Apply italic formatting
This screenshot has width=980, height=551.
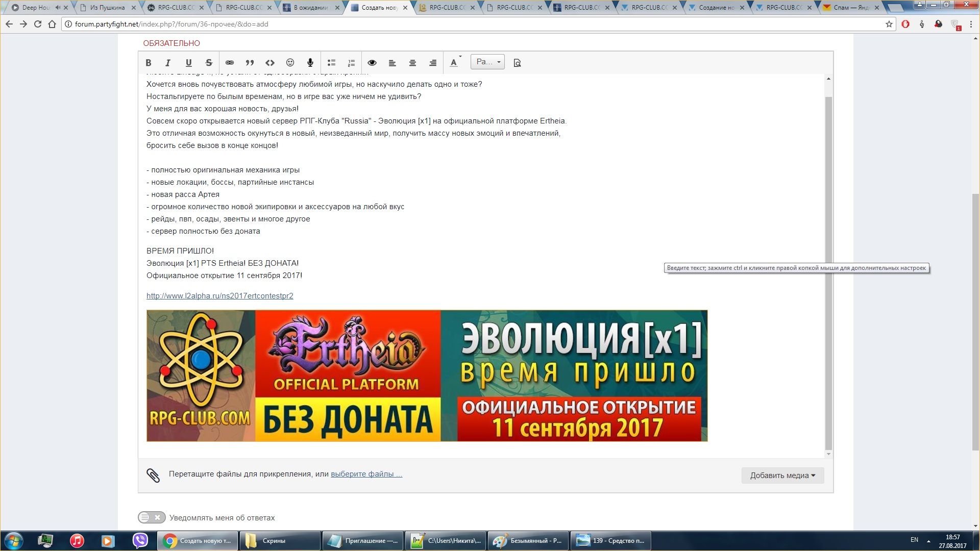pos(168,63)
